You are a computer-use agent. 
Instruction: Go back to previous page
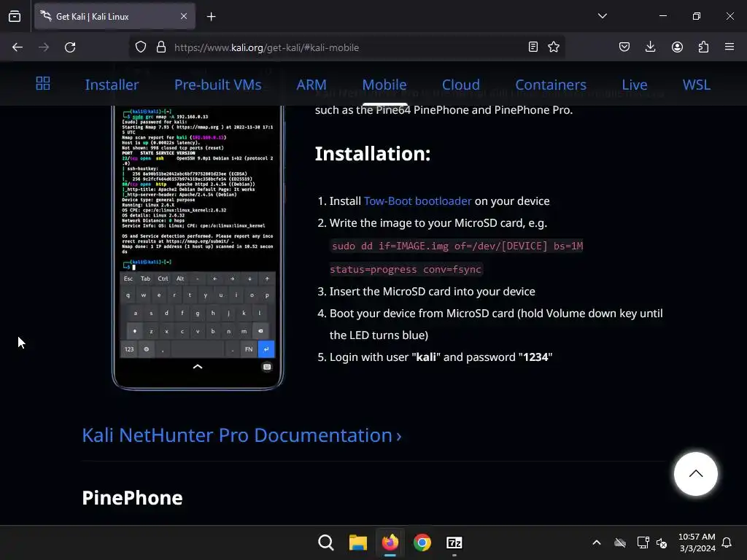pyautogui.click(x=18, y=47)
